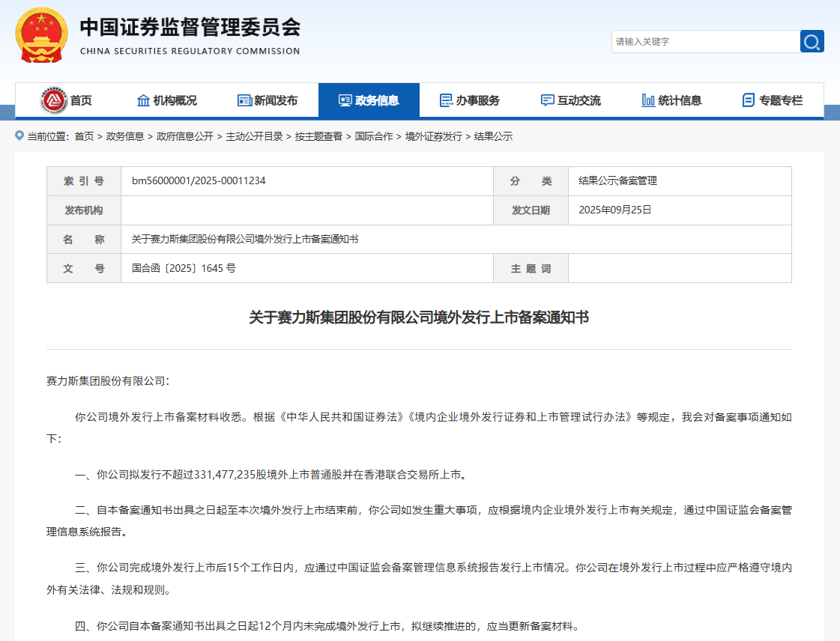Open 按主题查看 breadcrumb link
Screen dimensions: 840x641
pos(318,136)
